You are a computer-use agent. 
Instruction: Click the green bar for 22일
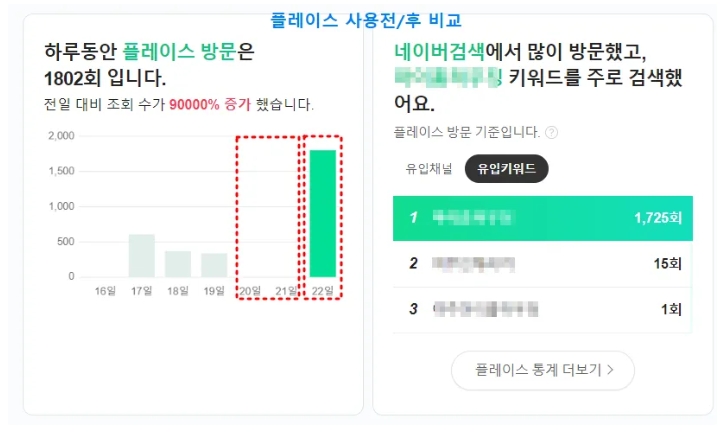click(x=322, y=213)
